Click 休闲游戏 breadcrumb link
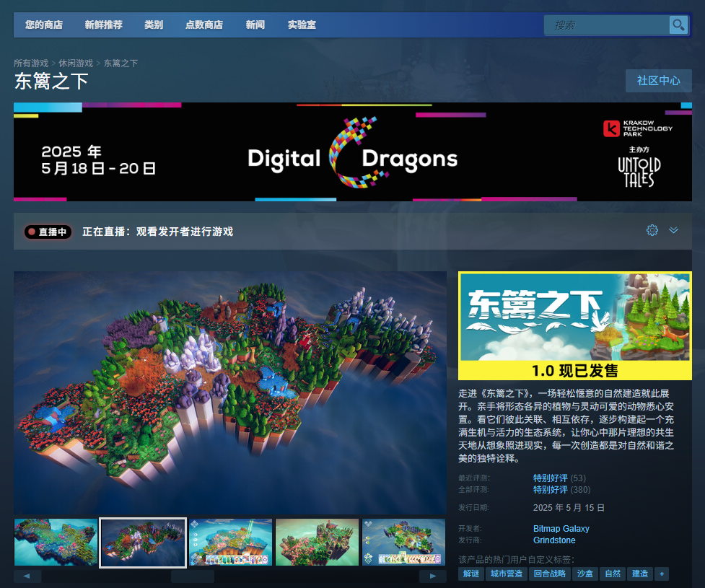The image size is (705, 588). [x=76, y=63]
